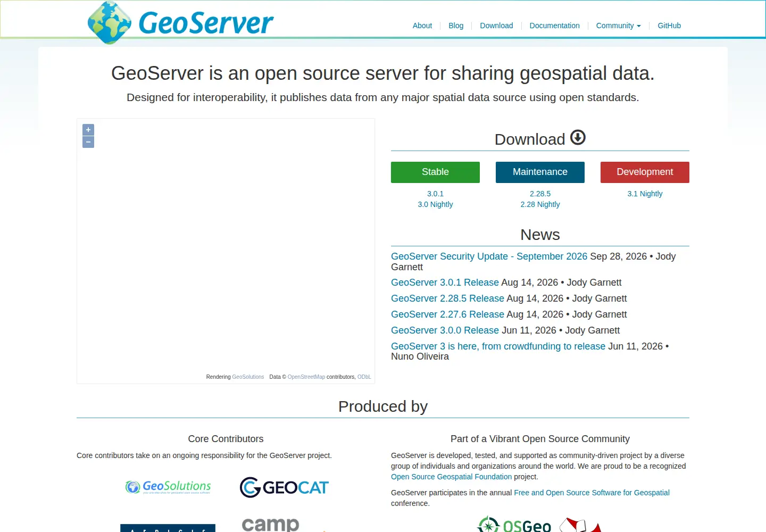Open the Free and Open Source Software for Geospatial link

click(x=592, y=493)
